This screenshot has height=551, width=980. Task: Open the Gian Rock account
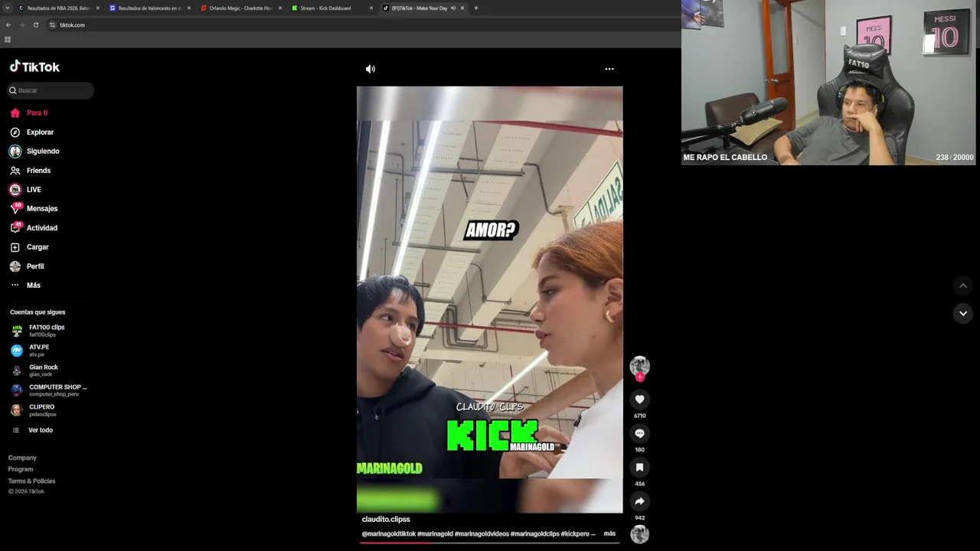34,370
